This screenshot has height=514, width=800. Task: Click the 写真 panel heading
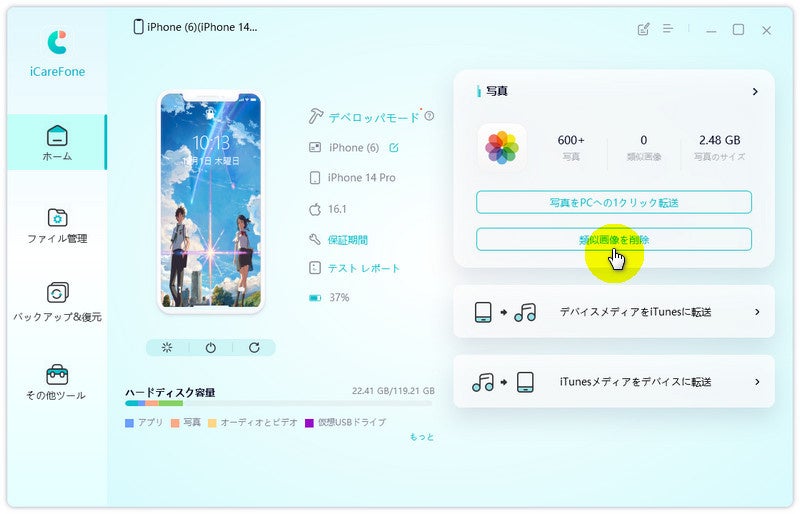[x=496, y=91]
